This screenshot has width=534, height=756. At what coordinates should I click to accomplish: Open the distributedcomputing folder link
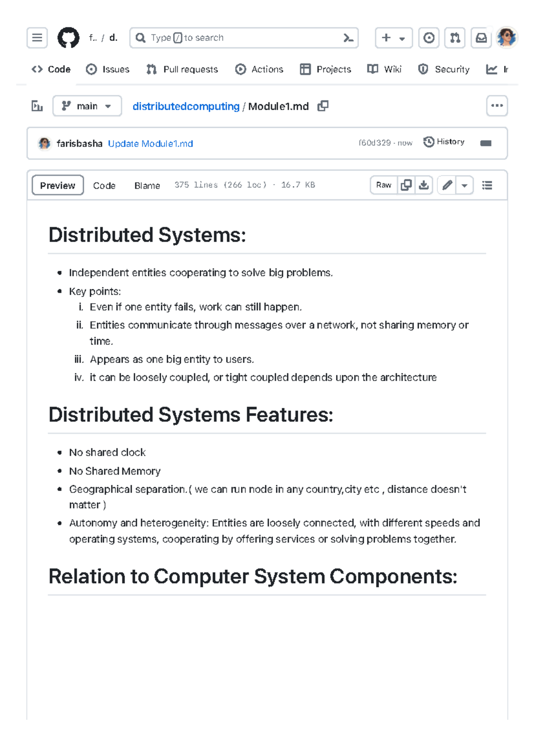(x=186, y=106)
